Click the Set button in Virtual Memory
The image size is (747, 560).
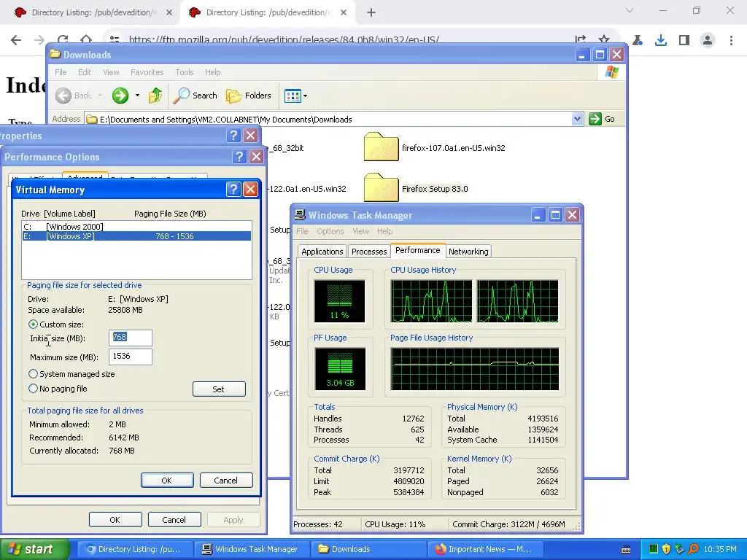tap(219, 389)
